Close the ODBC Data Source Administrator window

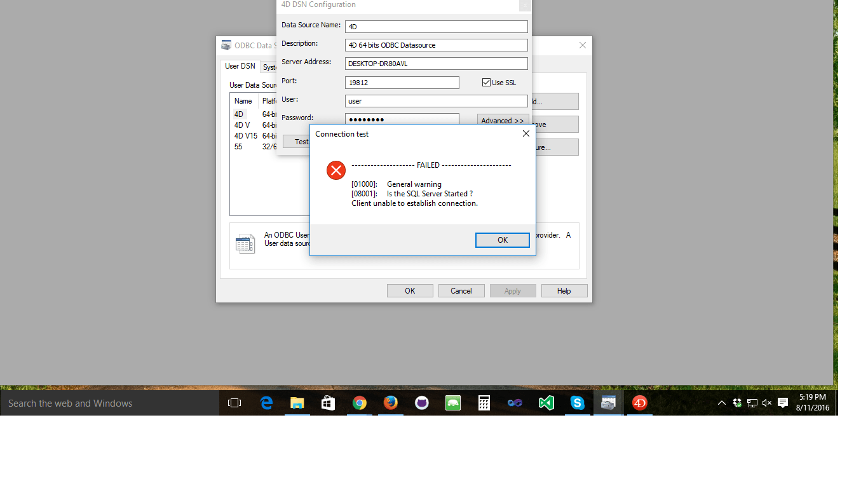point(582,45)
